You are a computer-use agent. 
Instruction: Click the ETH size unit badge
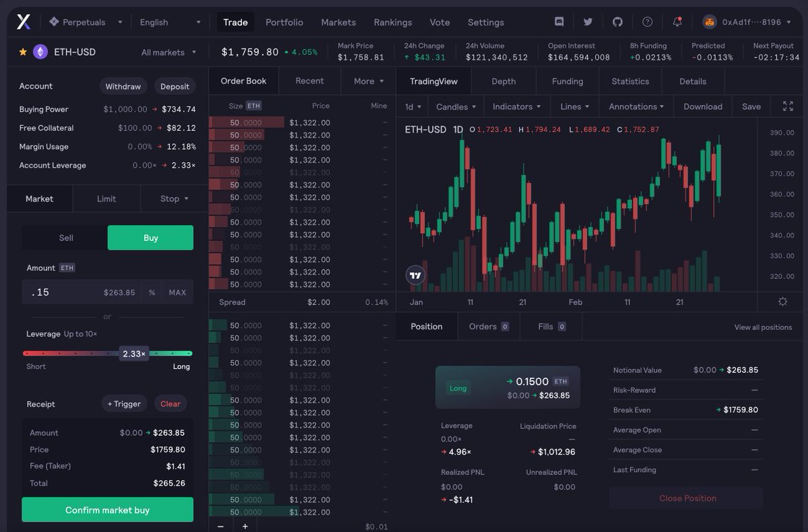253,106
